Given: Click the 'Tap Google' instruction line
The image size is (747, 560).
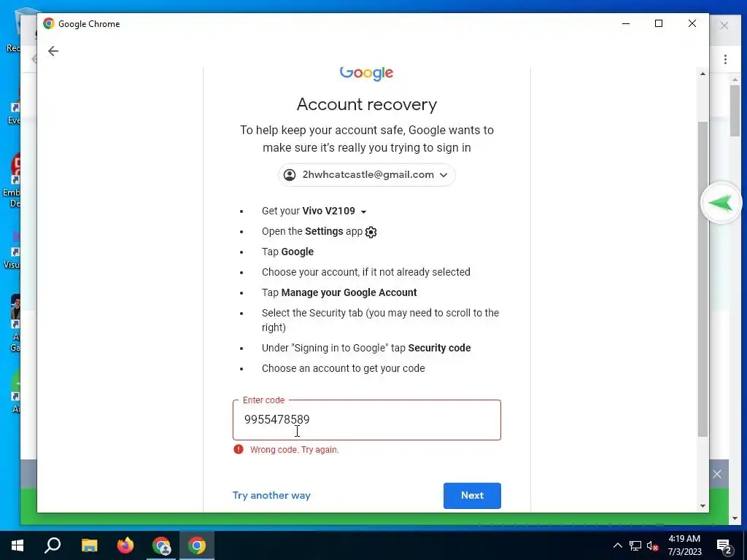Looking at the screenshot, I should coord(287,252).
